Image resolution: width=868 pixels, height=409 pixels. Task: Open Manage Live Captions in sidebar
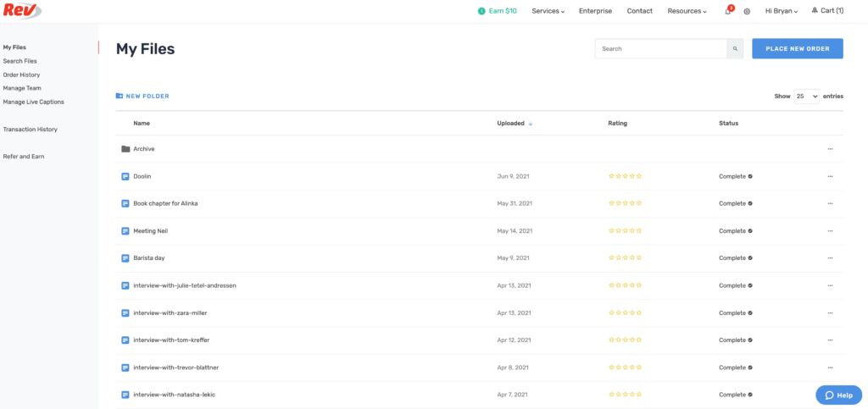(33, 102)
